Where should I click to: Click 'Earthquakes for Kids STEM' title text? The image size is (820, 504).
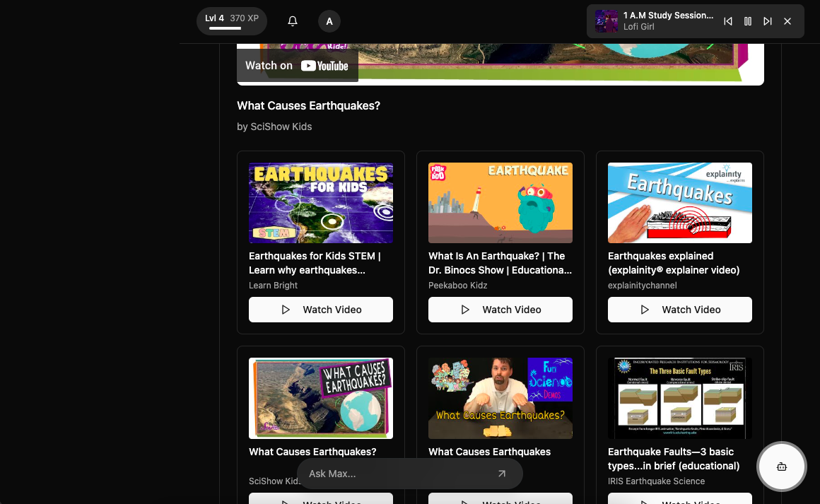pos(315,263)
